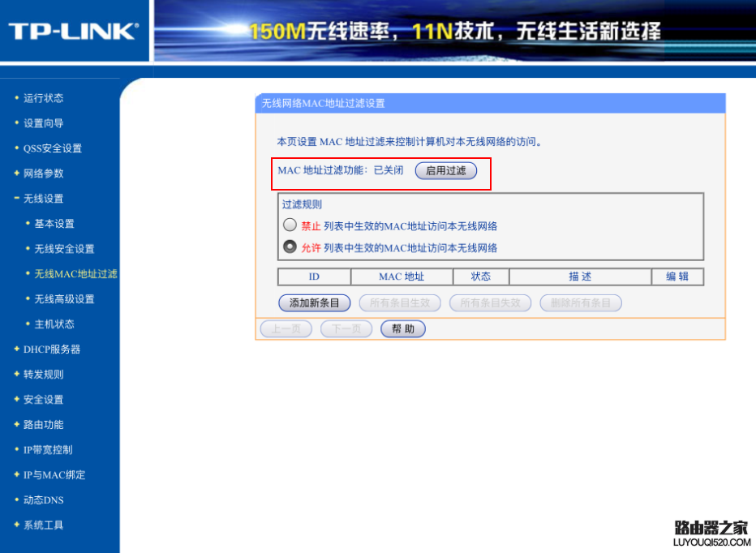Expand the 网络参数 menu
The width and height of the screenshot is (756, 553).
point(43,174)
